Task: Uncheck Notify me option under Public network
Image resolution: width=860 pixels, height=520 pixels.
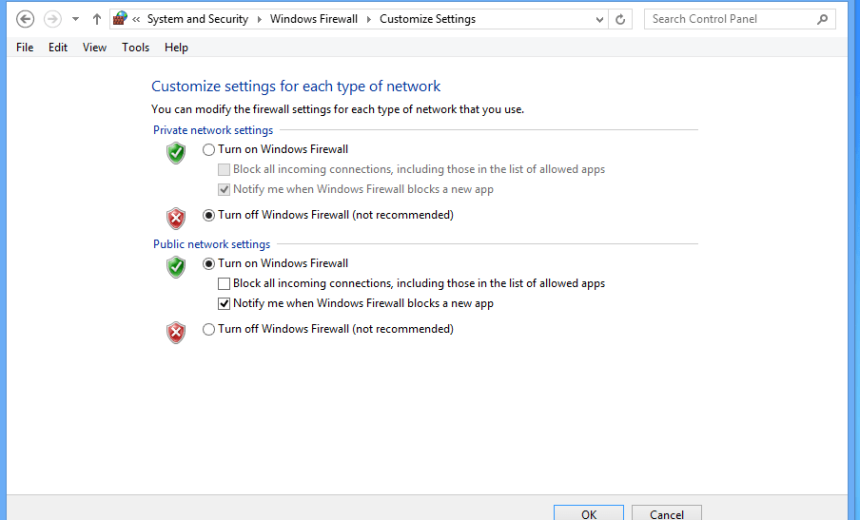Action: tap(224, 304)
